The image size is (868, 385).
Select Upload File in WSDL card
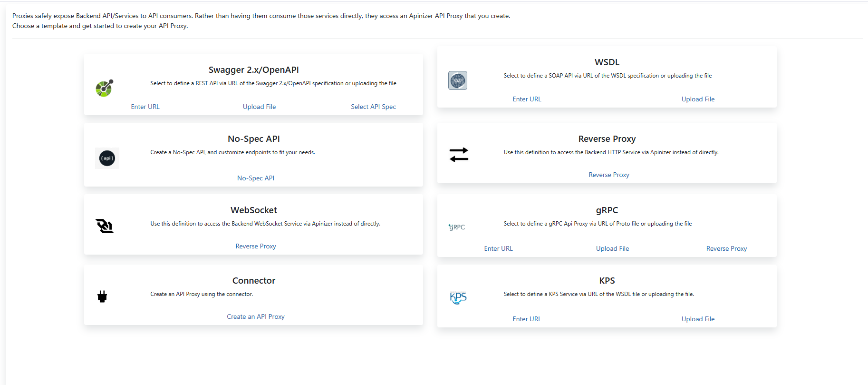698,99
